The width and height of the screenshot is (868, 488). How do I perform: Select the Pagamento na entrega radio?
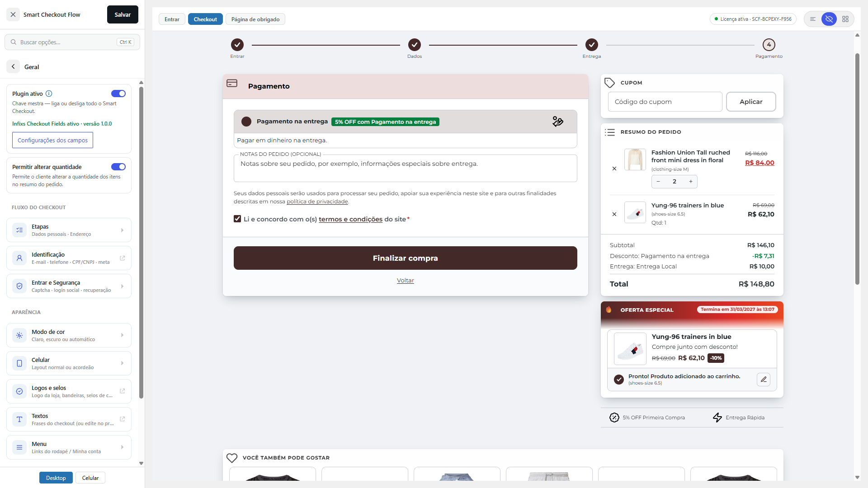[x=246, y=122]
